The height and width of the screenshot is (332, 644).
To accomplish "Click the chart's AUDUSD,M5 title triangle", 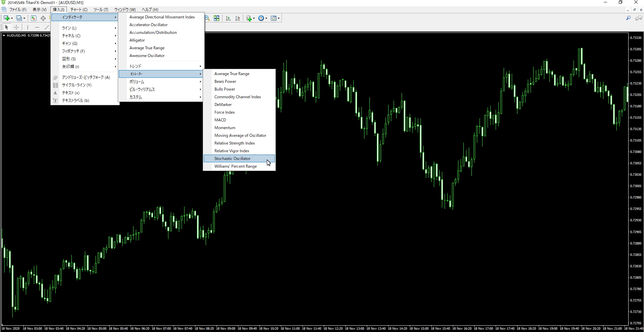I will (4, 35).
